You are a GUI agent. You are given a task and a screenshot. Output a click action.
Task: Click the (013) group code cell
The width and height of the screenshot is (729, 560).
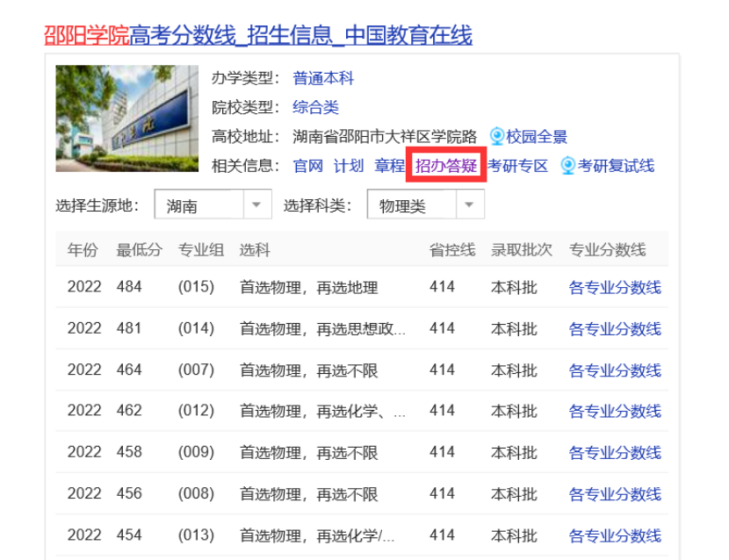196,535
